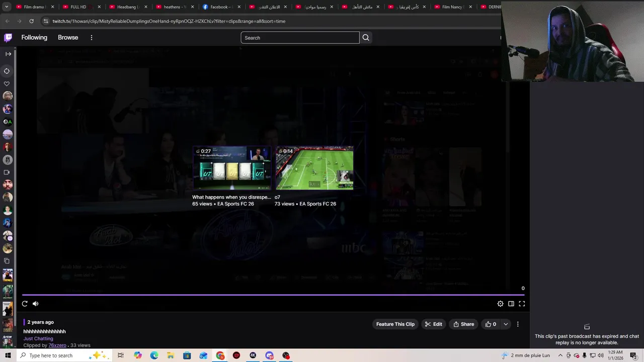Open the 4K app on the taskbar
644x362 pixels.
point(253,355)
